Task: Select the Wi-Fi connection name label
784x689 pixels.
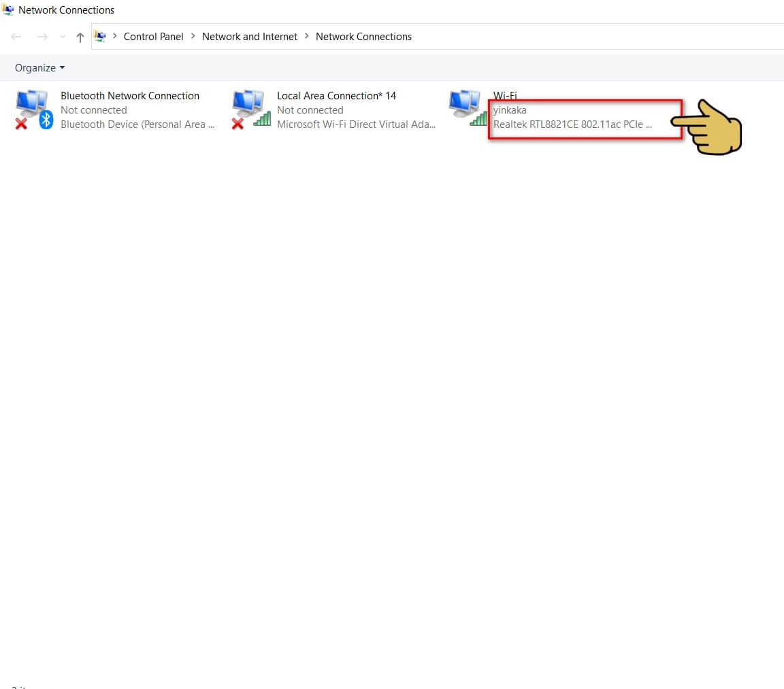Action: [505, 95]
